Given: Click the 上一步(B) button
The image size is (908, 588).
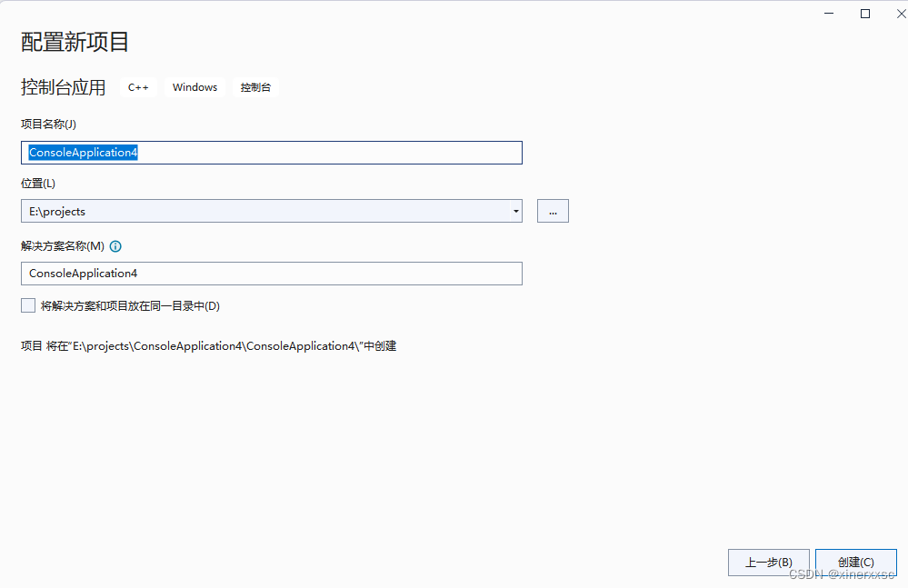Looking at the screenshot, I should pyautogui.click(x=768, y=562).
